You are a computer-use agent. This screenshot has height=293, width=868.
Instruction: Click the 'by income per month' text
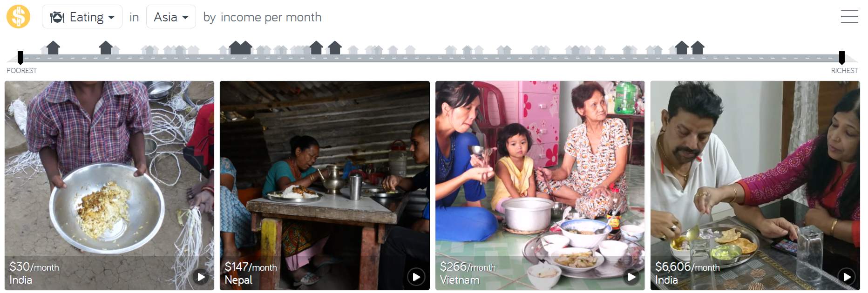click(x=262, y=17)
